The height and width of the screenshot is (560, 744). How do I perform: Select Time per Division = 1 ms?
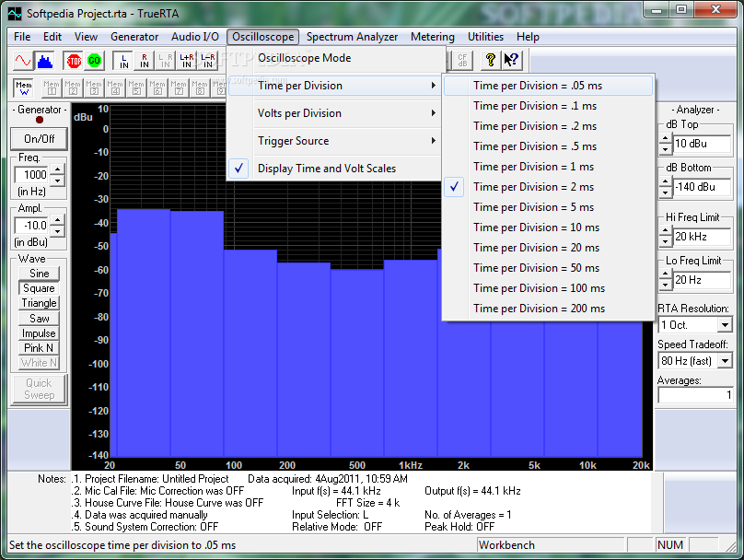pos(548,167)
